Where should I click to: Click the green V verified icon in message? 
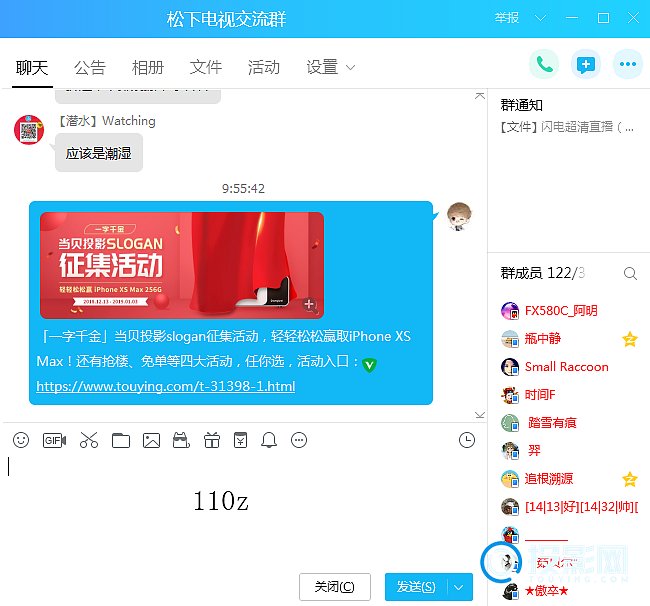click(x=369, y=365)
